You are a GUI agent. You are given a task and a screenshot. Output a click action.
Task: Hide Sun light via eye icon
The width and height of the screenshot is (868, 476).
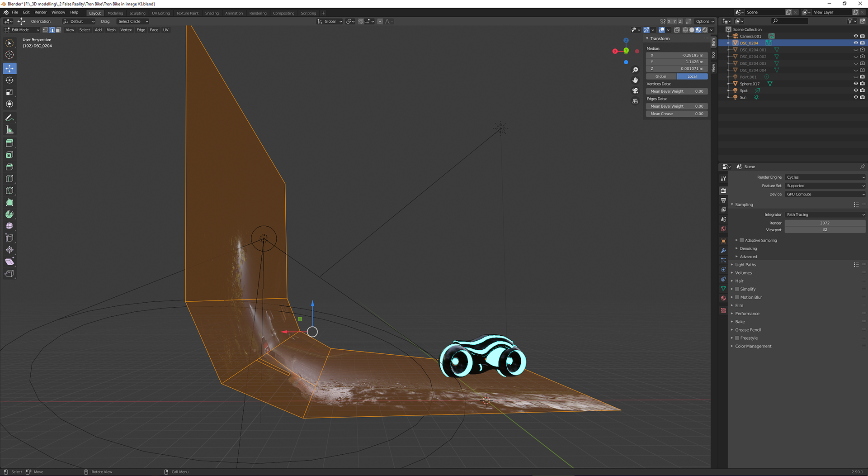tap(855, 97)
